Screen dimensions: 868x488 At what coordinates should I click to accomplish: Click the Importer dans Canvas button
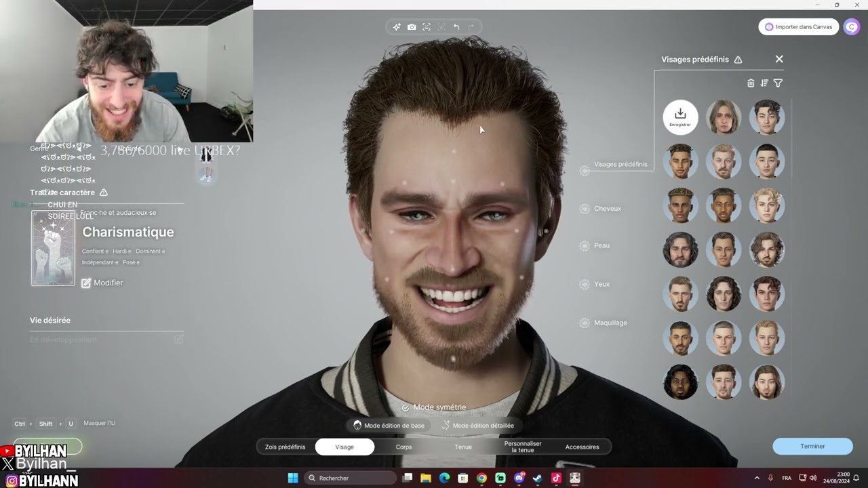click(x=798, y=27)
